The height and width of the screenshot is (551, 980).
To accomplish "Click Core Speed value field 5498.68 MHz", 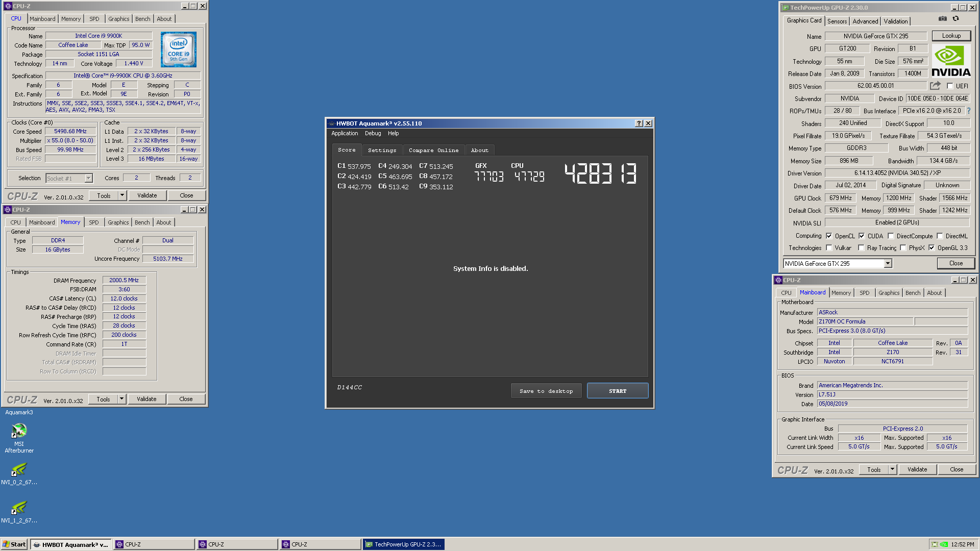I will 70,132.
